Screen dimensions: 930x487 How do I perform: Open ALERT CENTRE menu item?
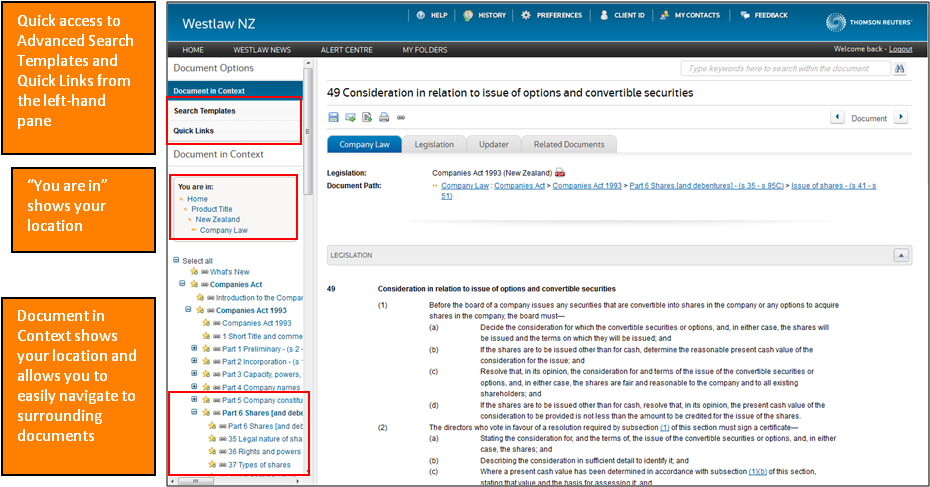pyautogui.click(x=346, y=50)
